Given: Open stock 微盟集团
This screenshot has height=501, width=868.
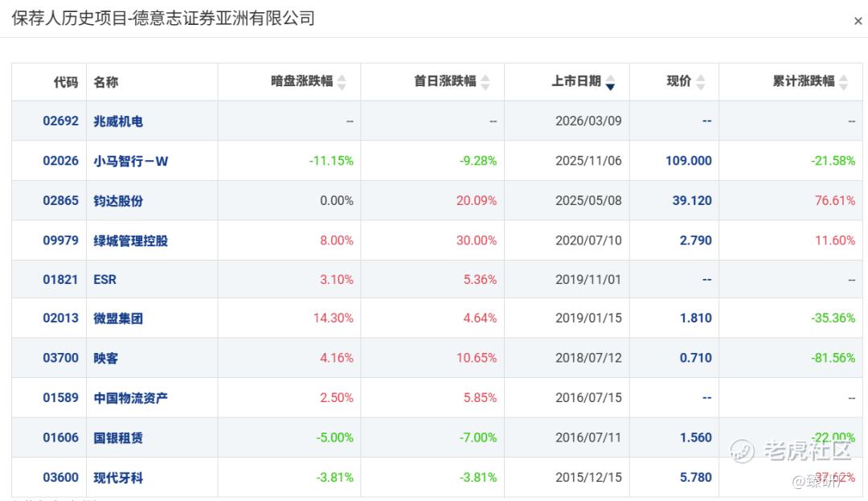Looking at the screenshot, I should pyautogui.click(x=118, y=318).
